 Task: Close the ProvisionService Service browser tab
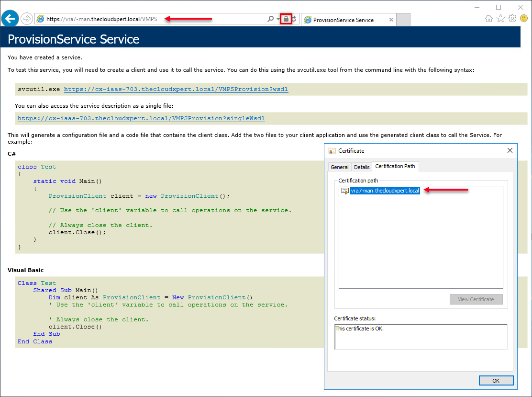[391, 20]
